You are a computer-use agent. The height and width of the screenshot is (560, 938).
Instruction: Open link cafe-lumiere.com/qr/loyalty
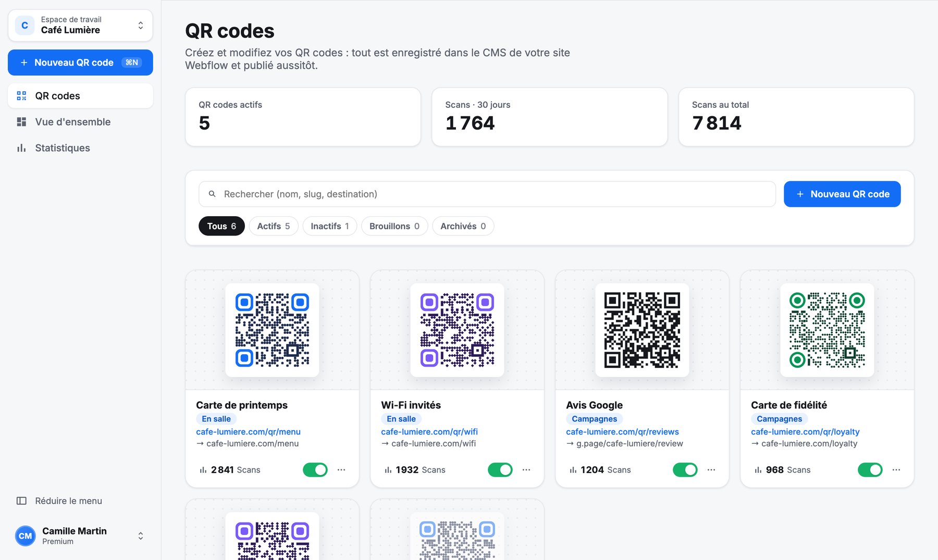[805, 432]
